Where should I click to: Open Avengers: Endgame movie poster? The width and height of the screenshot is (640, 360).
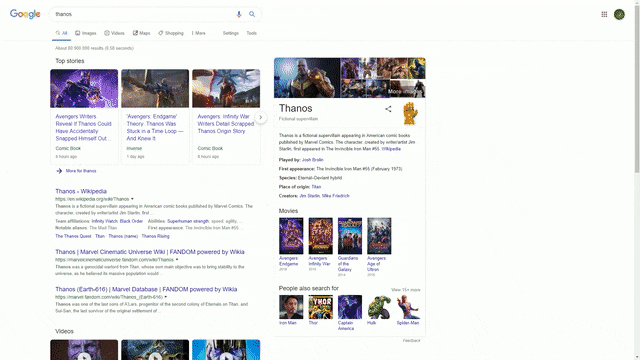coord(291,236)
